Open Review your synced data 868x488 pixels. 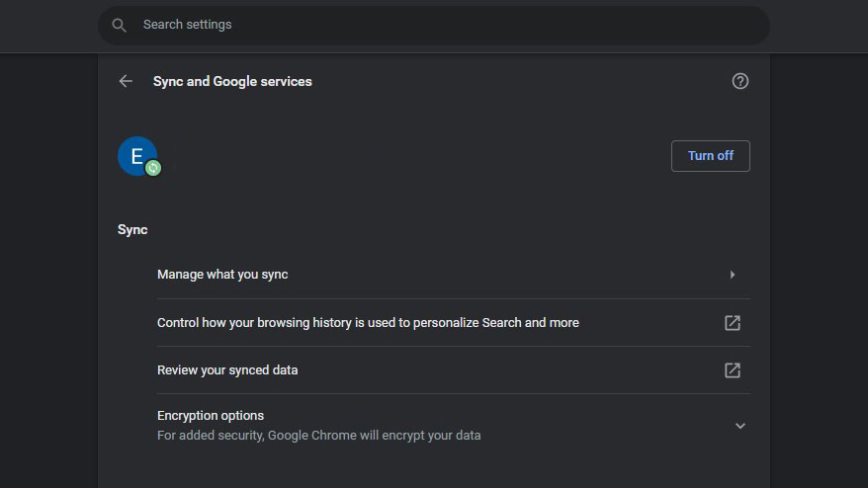(x=227, y=370)
